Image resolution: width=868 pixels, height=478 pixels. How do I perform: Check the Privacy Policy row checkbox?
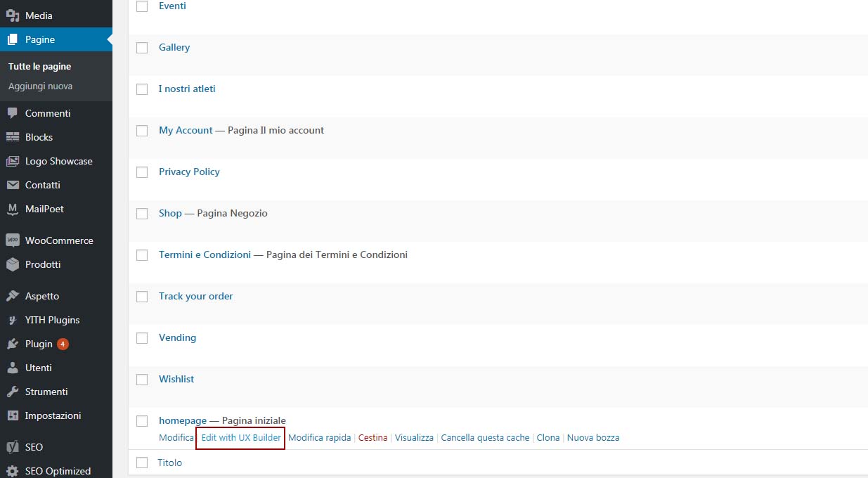[142, 172]
